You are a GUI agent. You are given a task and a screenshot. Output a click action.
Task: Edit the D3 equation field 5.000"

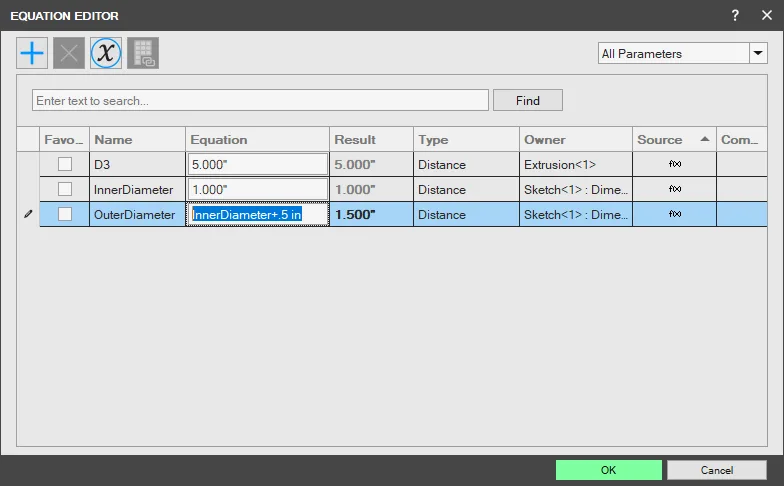click(x=258, y=164)
